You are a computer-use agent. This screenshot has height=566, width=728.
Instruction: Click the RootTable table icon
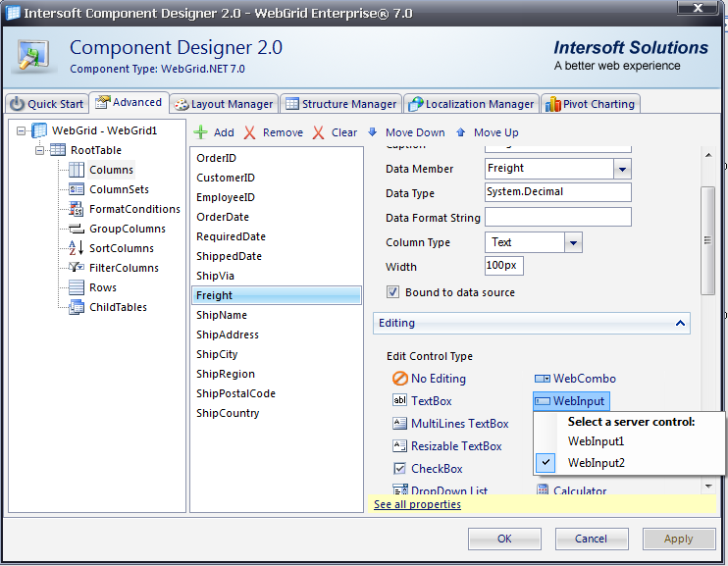(x=58, y=150)
